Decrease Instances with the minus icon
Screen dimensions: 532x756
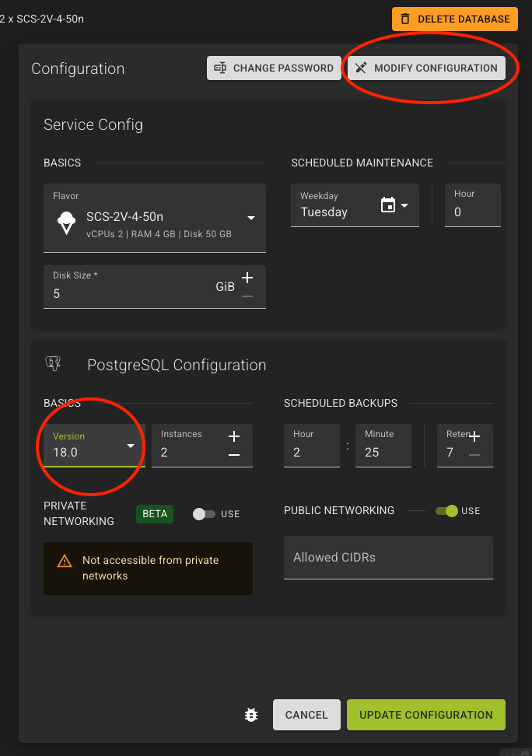pos(234,455)
